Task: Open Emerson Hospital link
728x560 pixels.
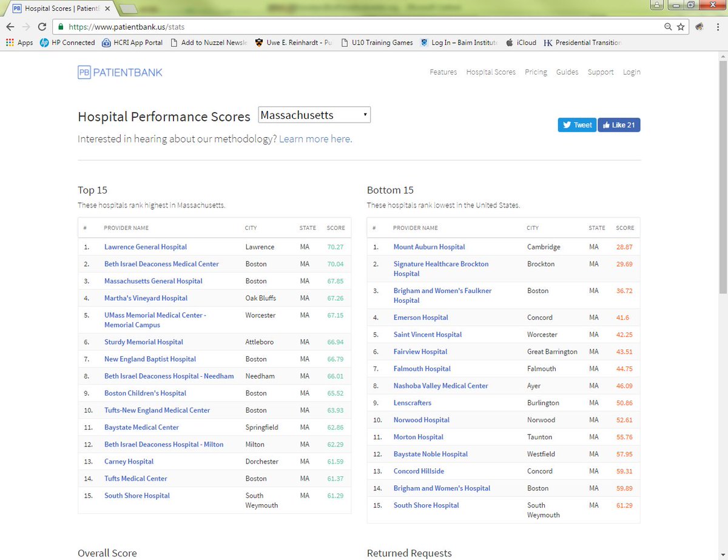Action: (x=420, y=317)
